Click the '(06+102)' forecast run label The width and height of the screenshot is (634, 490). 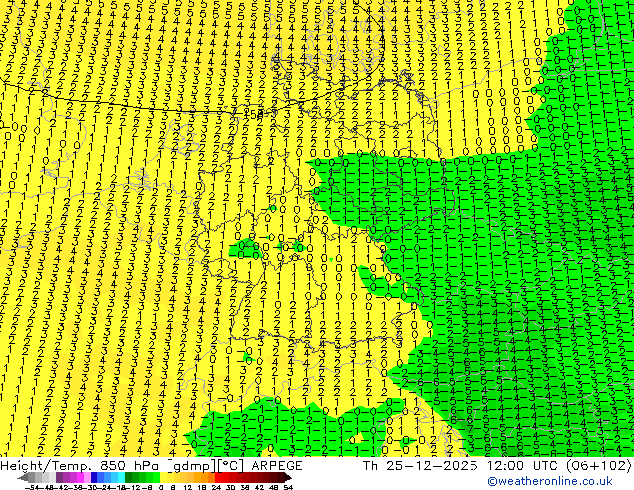(x=598, y=466)
